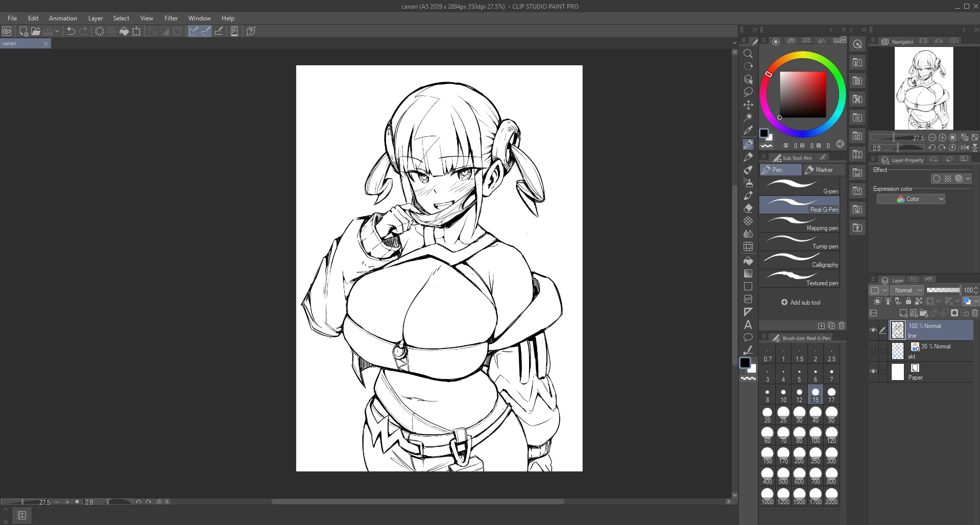Clear selection content with the toolbar icon
980x525 pixels.
[x=100, y=31]
